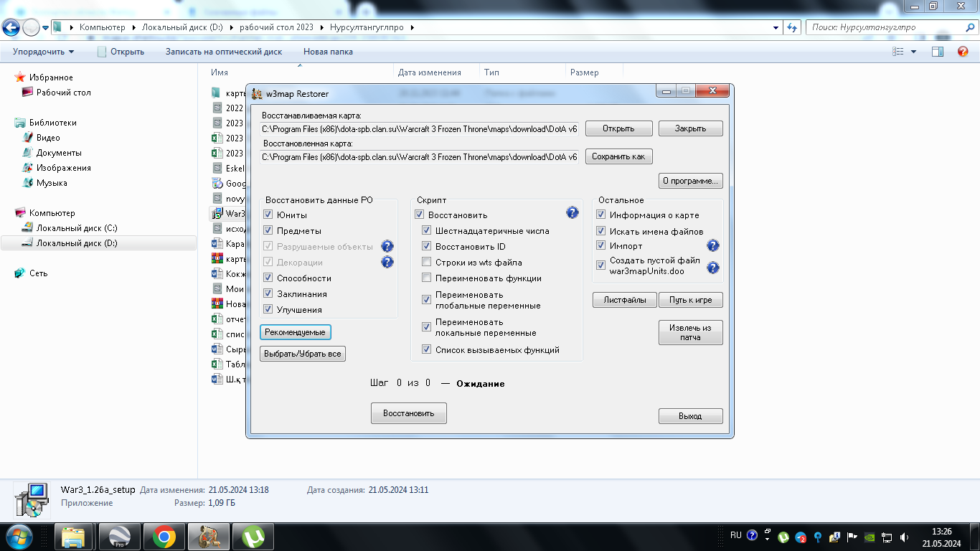Launch Google Earth Pro from taskbar

118,537
